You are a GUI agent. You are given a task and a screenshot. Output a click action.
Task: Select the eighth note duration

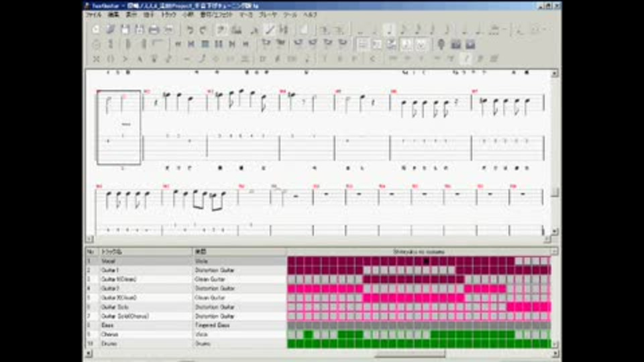(403, 29)
